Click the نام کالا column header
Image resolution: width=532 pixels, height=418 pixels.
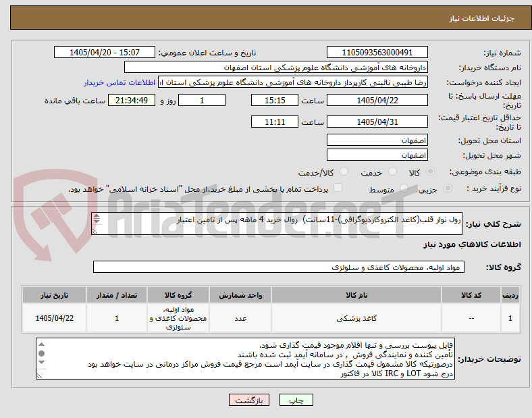tap(356, 295)
